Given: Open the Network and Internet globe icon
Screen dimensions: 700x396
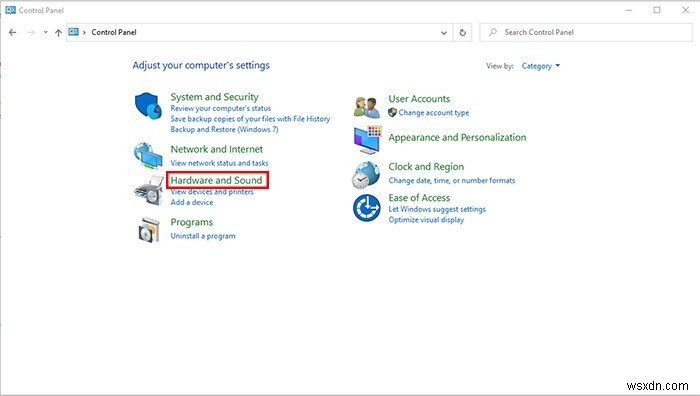Looking at the screenshot, I should pos(148,155).
